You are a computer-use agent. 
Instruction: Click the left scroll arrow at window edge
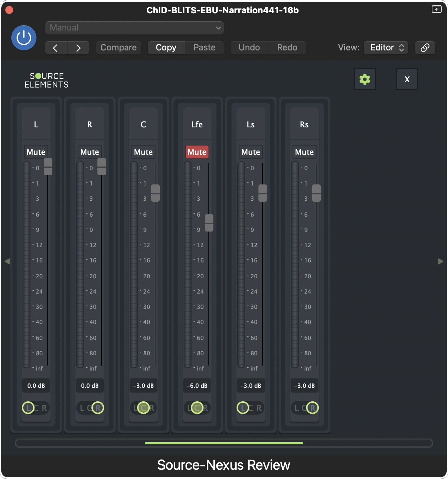(x=7, y=261)
